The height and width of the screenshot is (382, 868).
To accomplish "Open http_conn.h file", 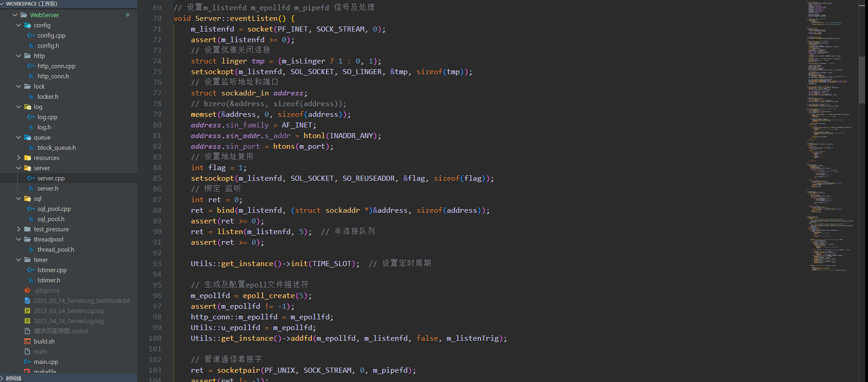I will click(53, 76).
